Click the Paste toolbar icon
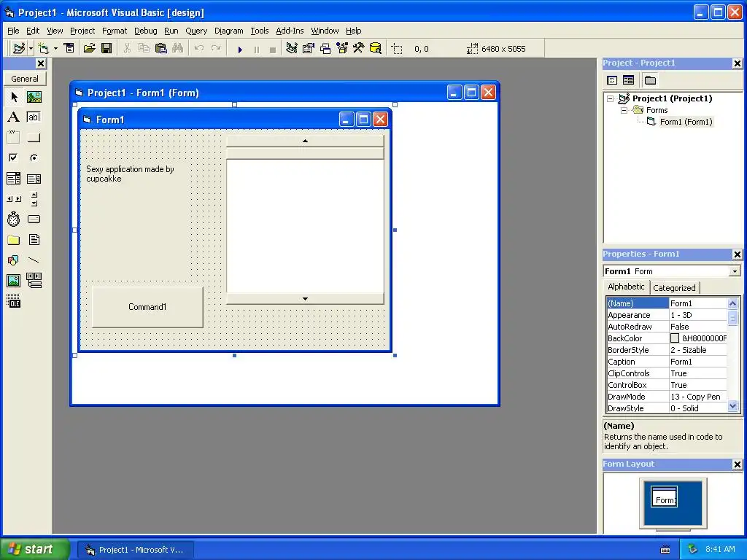This screenshot has width=747, height=560. point(161,49)
